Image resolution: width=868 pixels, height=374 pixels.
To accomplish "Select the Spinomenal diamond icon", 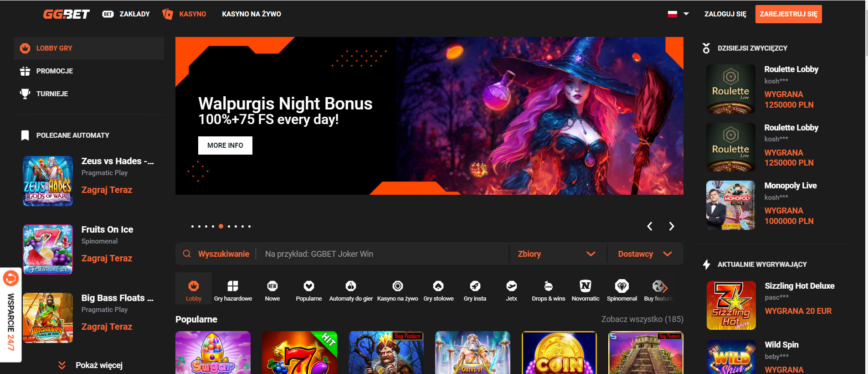I will coord(621,286).
